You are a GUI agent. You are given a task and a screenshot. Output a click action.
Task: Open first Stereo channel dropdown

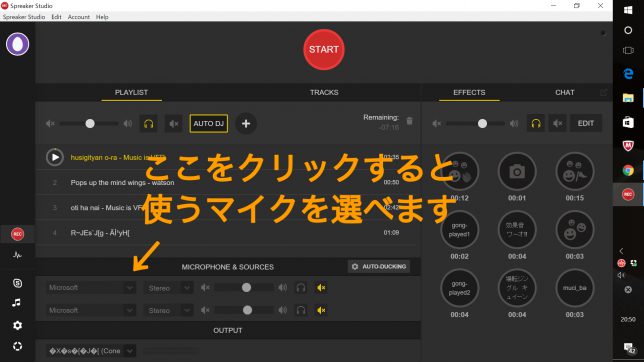[x=168, y=288]
